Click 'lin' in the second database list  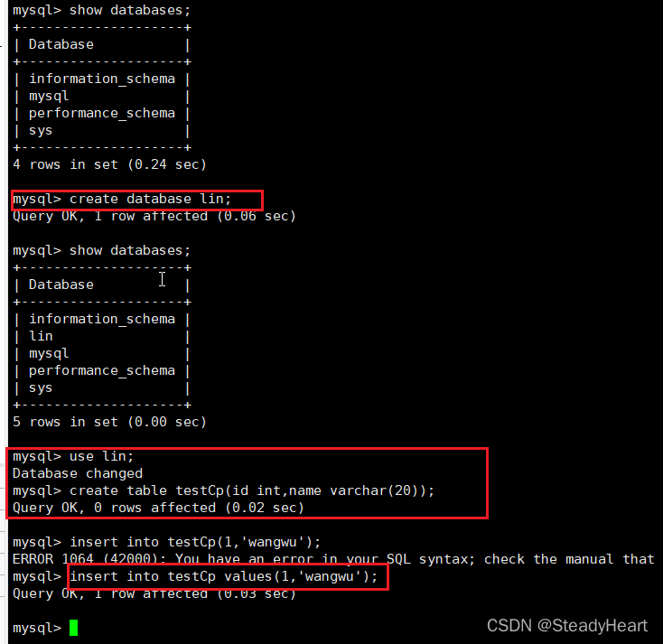(41, 336)
